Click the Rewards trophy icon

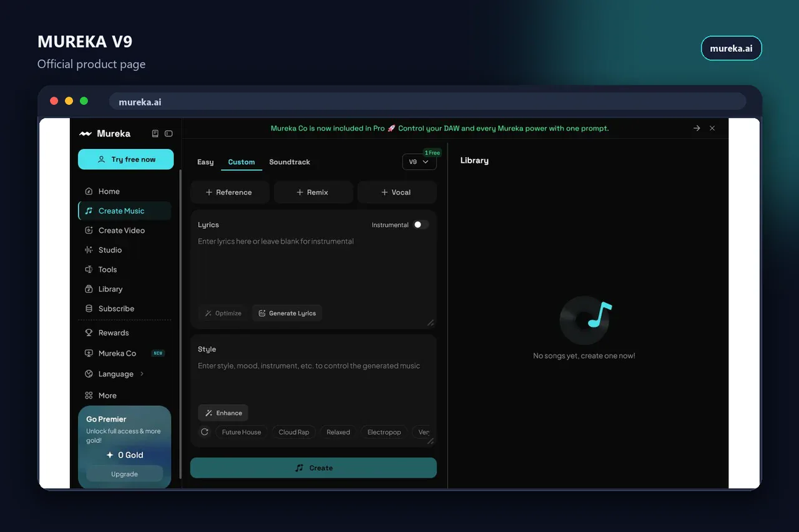point(89,333)
